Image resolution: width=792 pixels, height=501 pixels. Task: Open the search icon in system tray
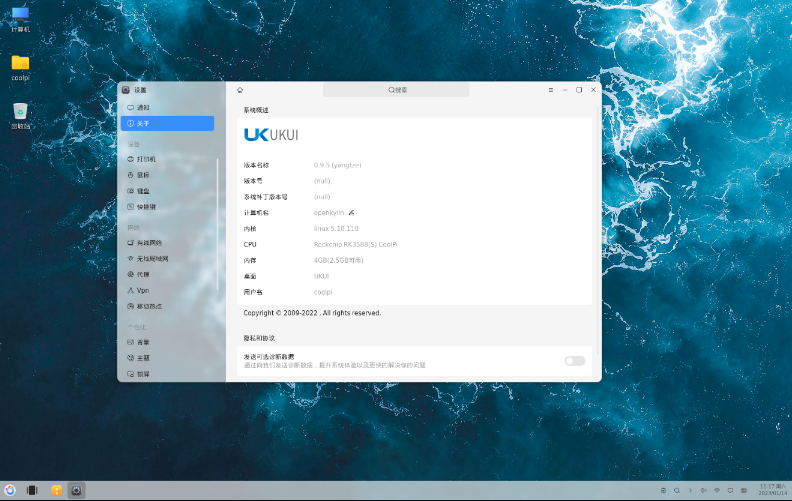(x=677, y=490)
